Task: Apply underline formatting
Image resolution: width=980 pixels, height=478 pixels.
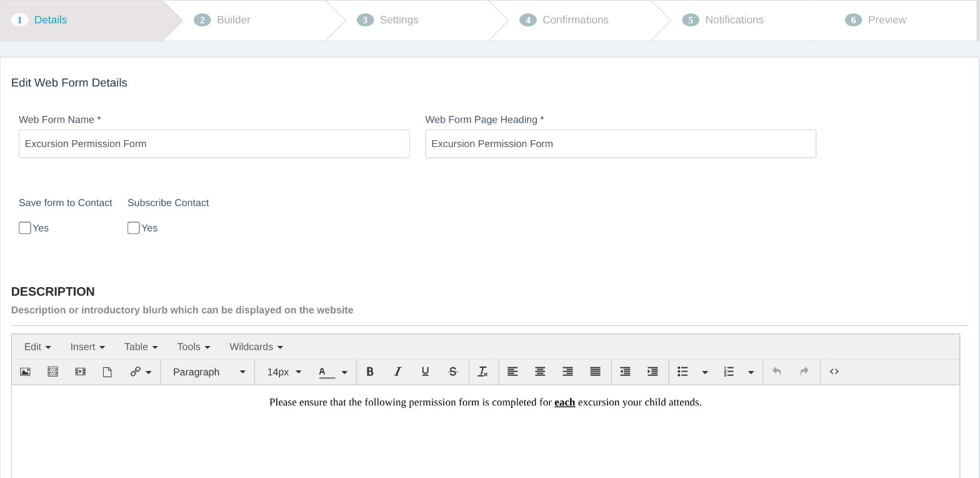Action: click(x=425, y=372)
